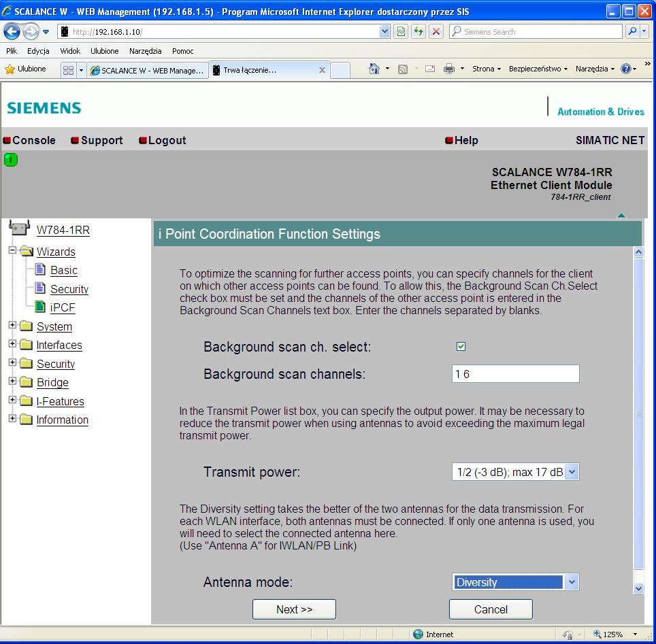Open the tab list dropdown arrow
The width and height of the screenshot is (656, 644).
[x=81, y=70]
